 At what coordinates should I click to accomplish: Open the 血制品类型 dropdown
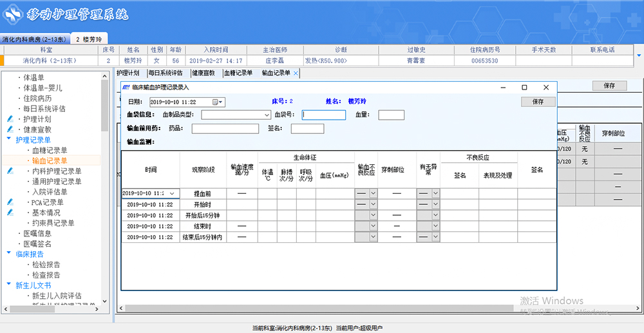point(267,115)
